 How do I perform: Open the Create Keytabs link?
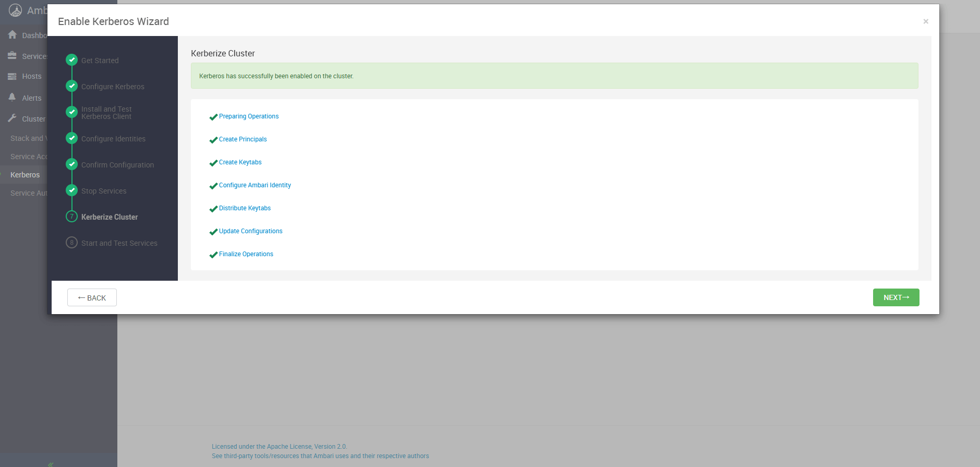240,162
